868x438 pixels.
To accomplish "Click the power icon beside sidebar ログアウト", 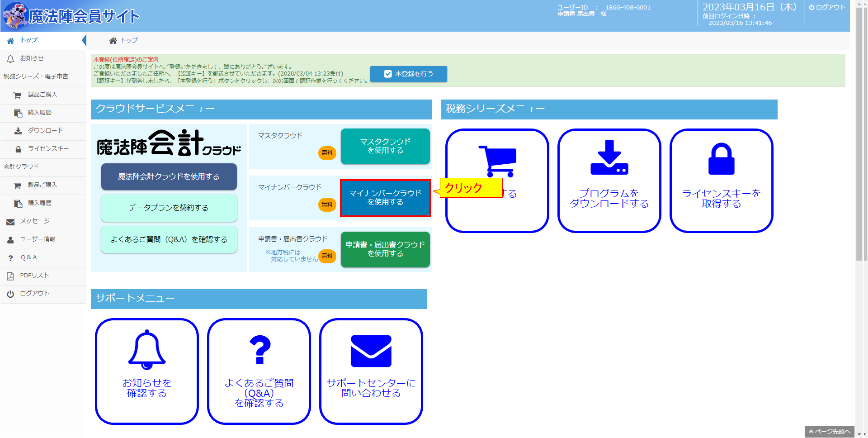I will tap(10, 294).
